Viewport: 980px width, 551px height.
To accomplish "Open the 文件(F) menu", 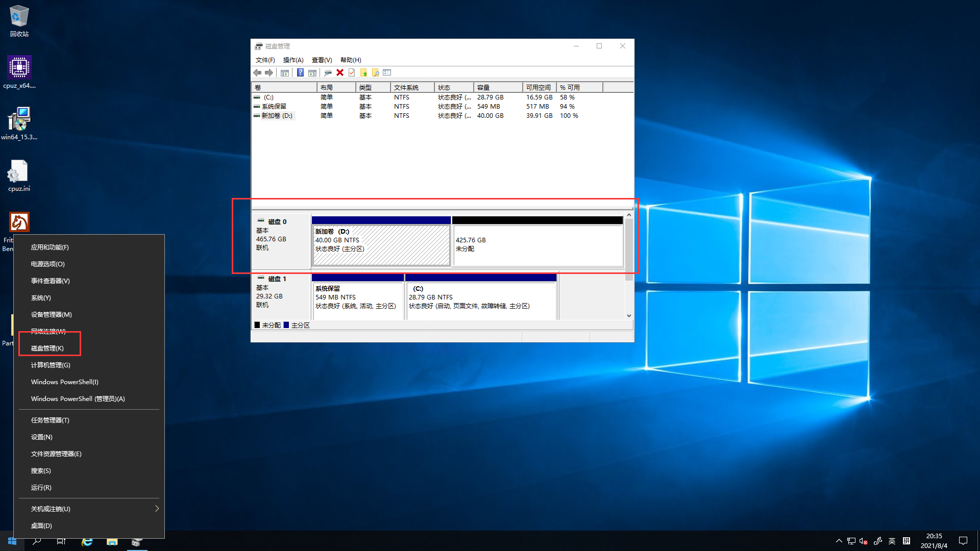I will point(265,60).
